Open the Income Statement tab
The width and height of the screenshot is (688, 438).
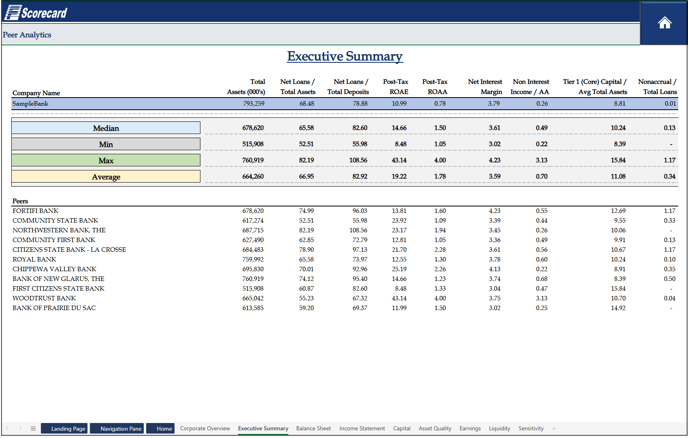coord(362,428)
